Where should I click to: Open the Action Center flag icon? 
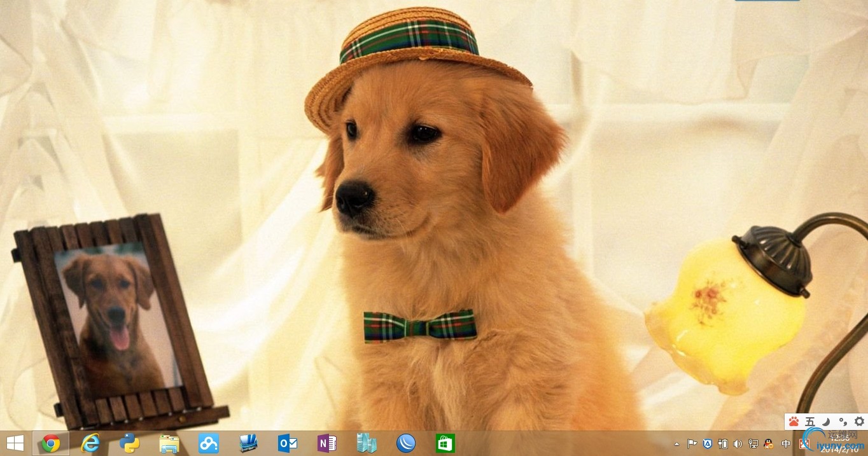coord(692,444)
